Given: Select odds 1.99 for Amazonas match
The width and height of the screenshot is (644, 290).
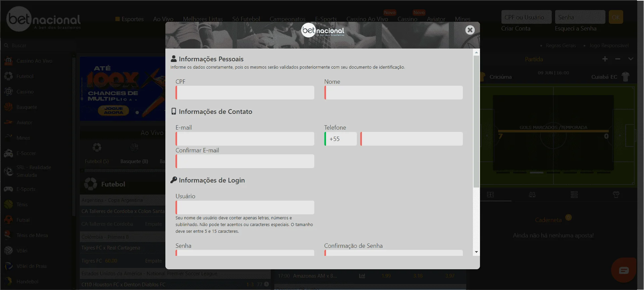Looking at the screenshot, I should [386, 276].
